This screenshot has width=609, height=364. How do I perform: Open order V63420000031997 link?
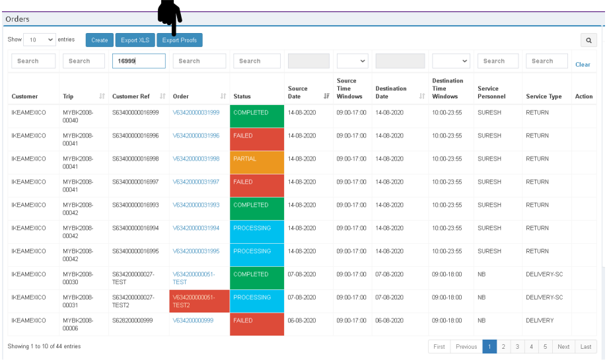click(x=196, y=182)
